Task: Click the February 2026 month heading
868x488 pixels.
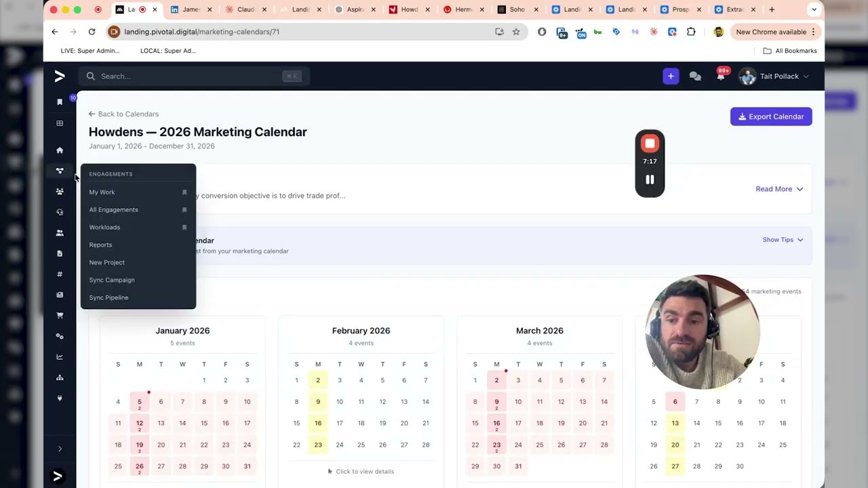Action: tap(361, 331)
